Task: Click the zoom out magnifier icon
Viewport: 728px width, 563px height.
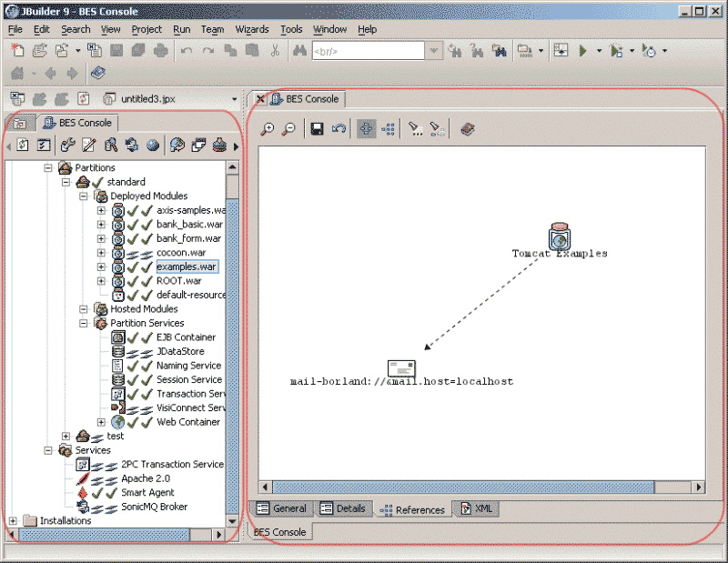Action: point(288,130)
